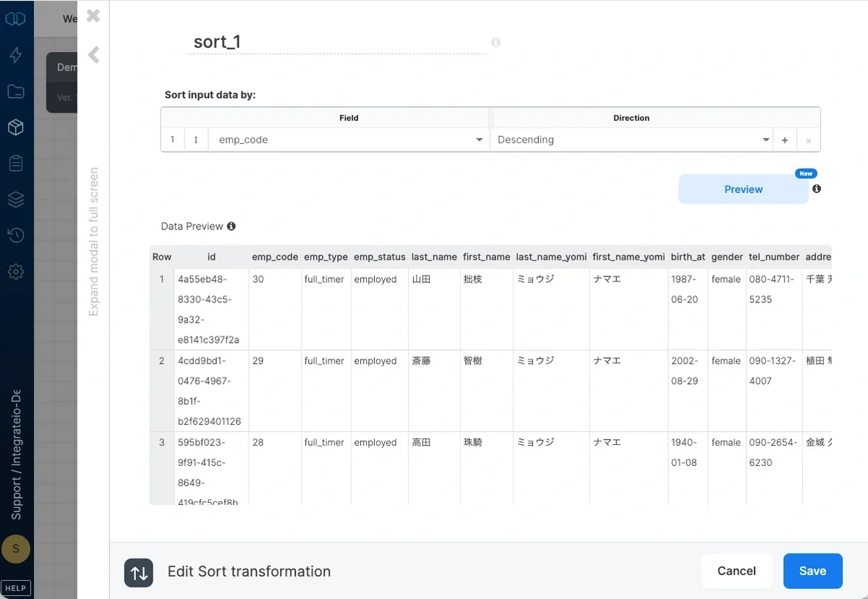
Task: Click the info icon next to the sort_1 name
Action: 495,42
